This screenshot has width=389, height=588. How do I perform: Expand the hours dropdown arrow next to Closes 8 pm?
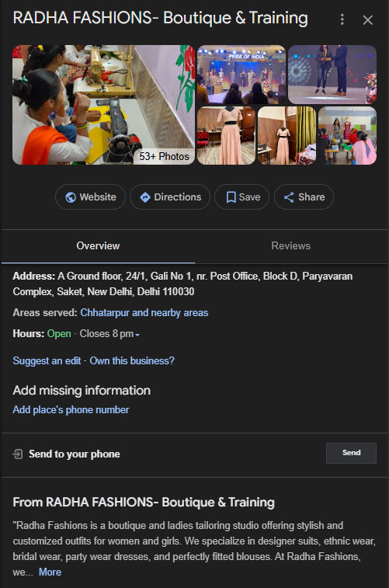point(137,335)
